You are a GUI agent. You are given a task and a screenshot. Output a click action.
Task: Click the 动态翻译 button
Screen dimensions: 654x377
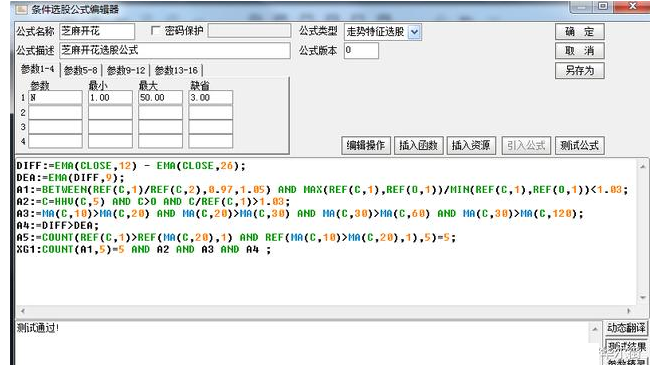[x=626, y=328]
